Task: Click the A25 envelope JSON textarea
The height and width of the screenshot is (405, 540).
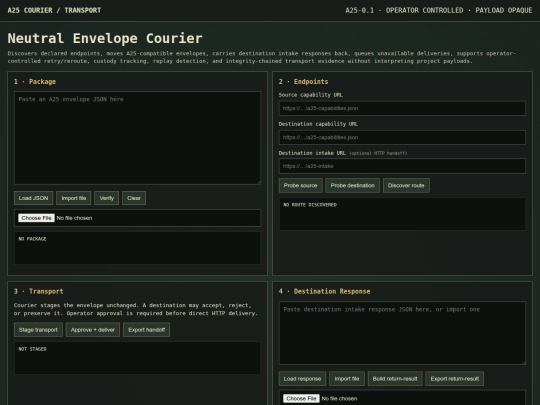Action: coord(137,138)
